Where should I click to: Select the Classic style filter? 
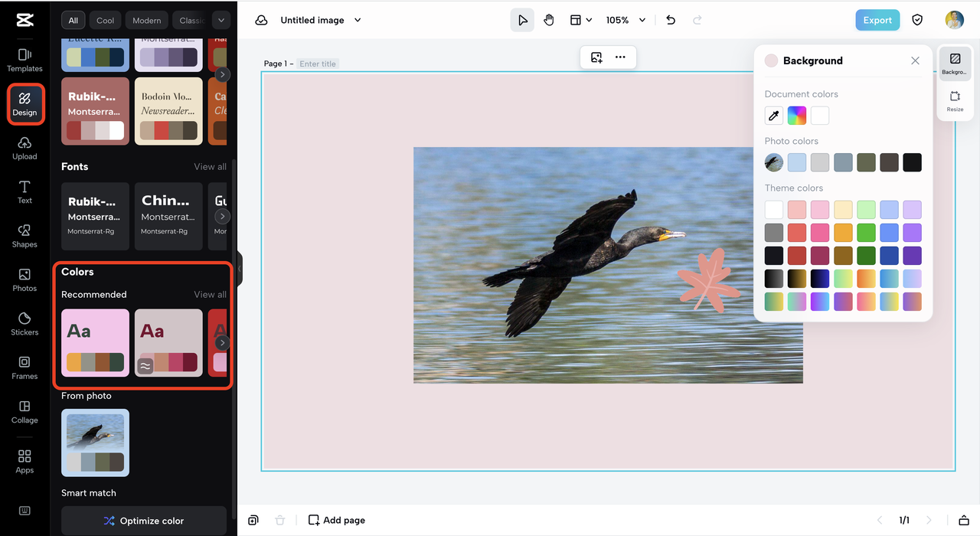[190, 20]
